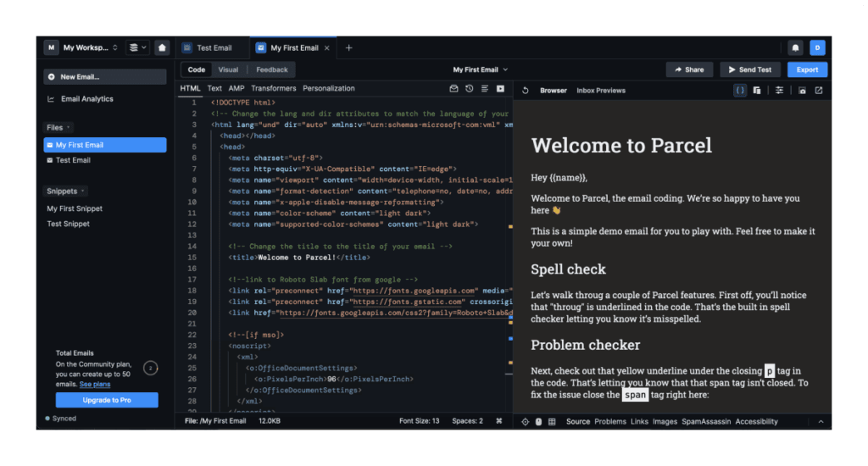Click the home icon in top bar

[162, 48]
